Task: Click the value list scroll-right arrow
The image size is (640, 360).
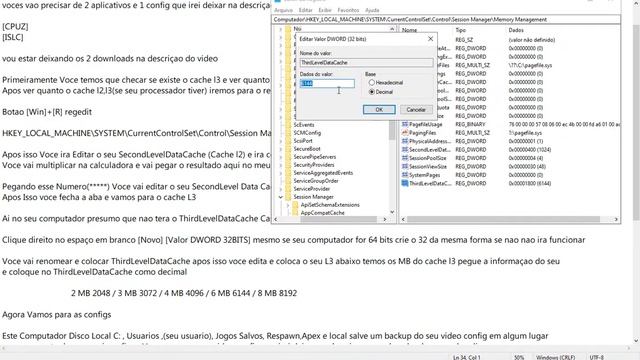Action: 616,220
